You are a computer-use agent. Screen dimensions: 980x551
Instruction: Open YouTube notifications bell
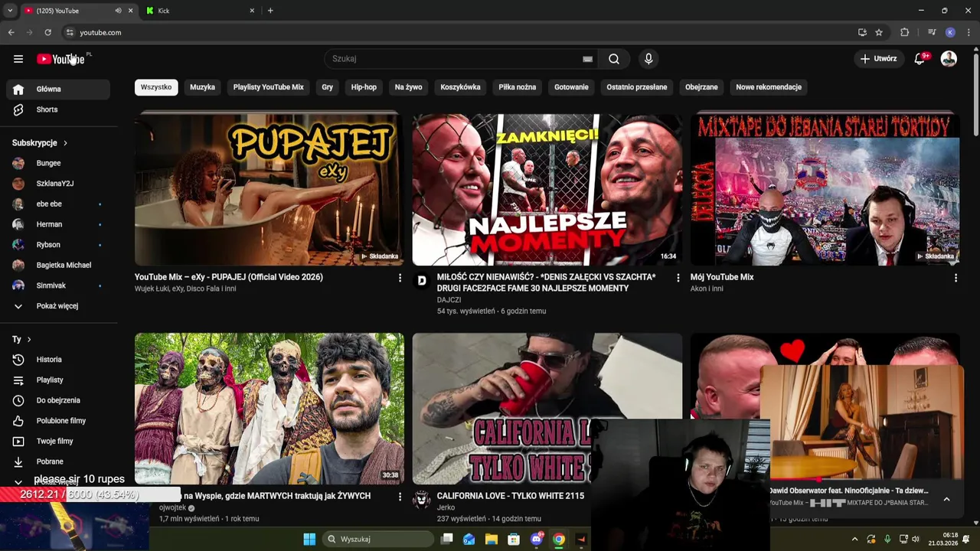(x=920, y=59)
